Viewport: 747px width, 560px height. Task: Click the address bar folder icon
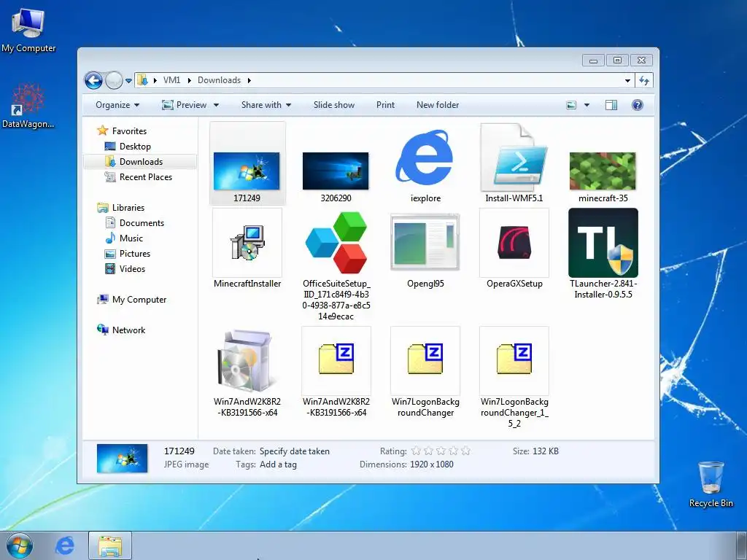click(142, 80)
